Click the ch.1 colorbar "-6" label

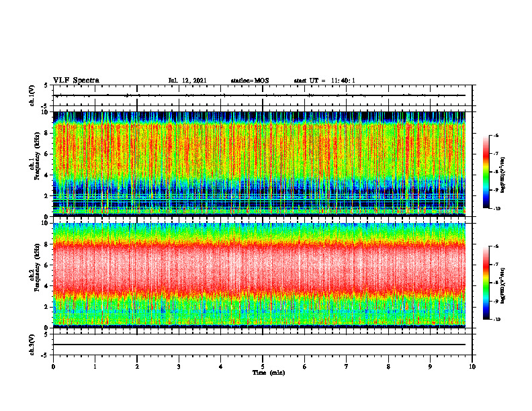pos(496,136)
